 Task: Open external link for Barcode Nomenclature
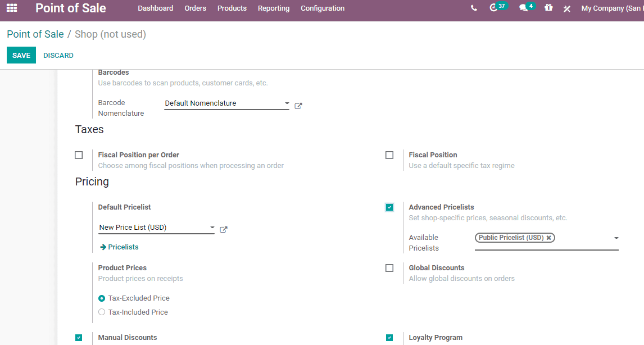pos(298,106)
